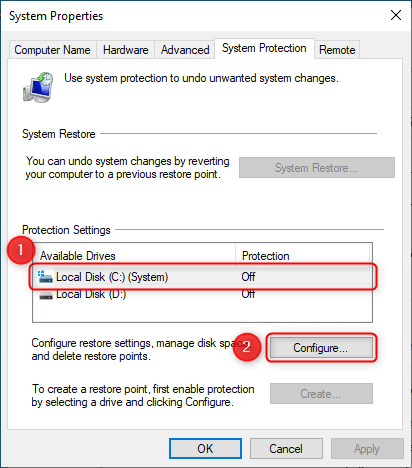The image size is (412, 468).
Task: Click the Apply button
Action: click(367, 449)
